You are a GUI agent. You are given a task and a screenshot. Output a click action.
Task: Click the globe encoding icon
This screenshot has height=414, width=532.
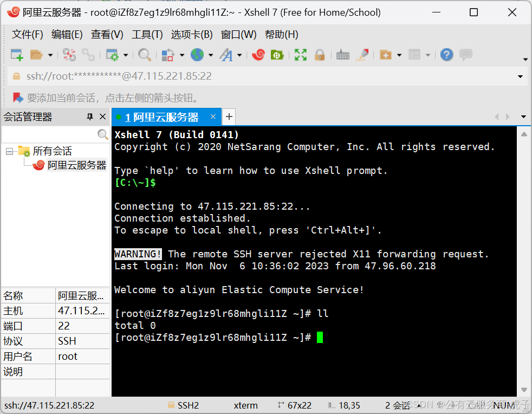(197, 55)
